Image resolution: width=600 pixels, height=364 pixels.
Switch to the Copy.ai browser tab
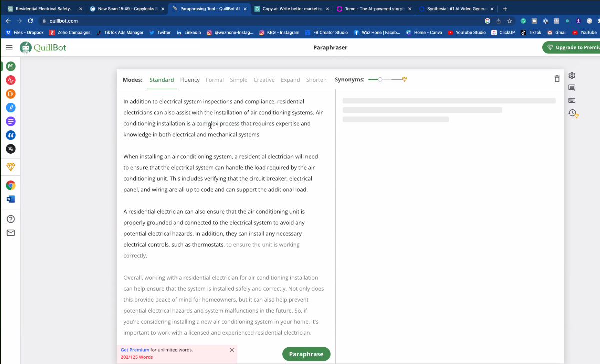point(291,9)
